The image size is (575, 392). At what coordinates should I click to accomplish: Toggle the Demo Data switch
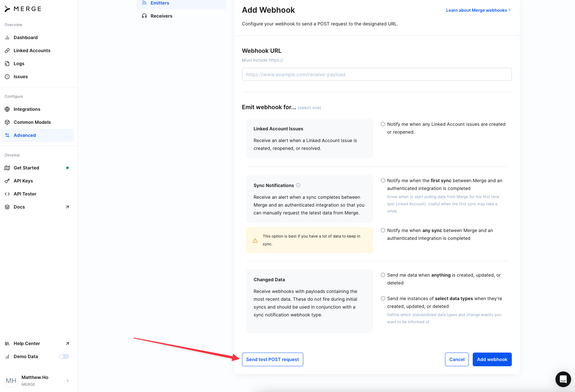64,356
